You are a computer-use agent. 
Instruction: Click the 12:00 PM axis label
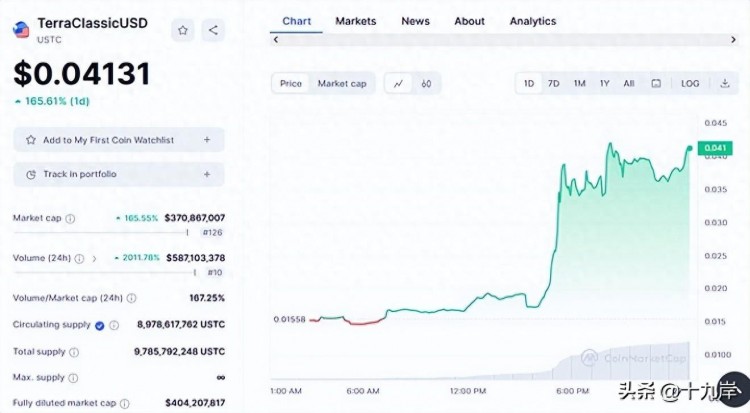(x=468, y=391)
